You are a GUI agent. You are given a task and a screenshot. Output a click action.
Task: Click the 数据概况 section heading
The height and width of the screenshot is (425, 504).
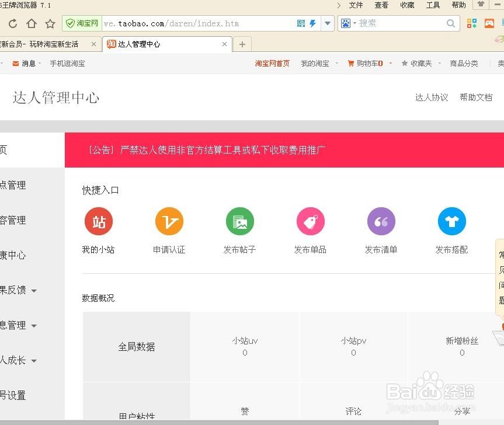pos(98,298)
